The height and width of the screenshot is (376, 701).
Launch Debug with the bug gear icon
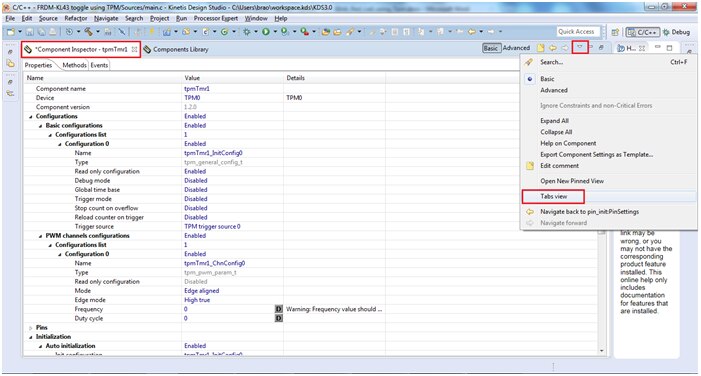coord(247,32)
